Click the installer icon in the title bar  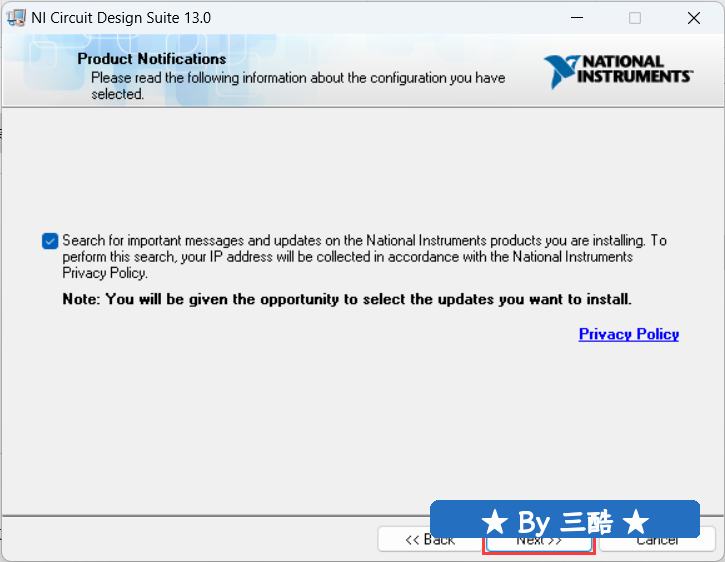pos(16,18)
